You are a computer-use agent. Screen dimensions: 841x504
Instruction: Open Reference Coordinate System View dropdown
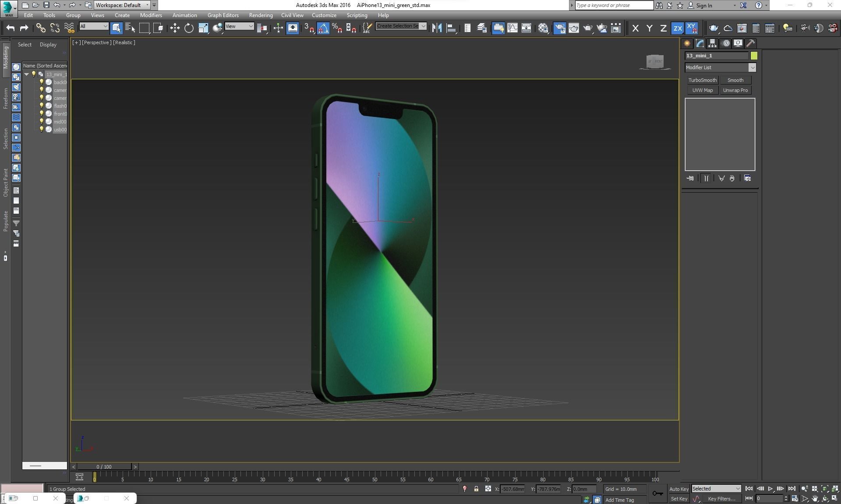(x=239, y=26)
